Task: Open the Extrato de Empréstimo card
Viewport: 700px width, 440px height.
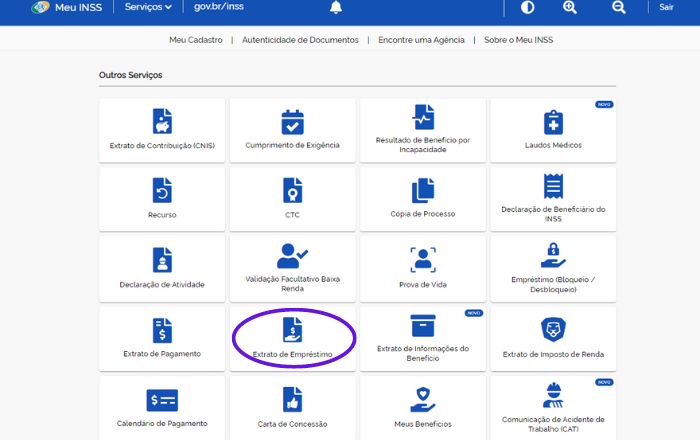Action: pos(293,338)
